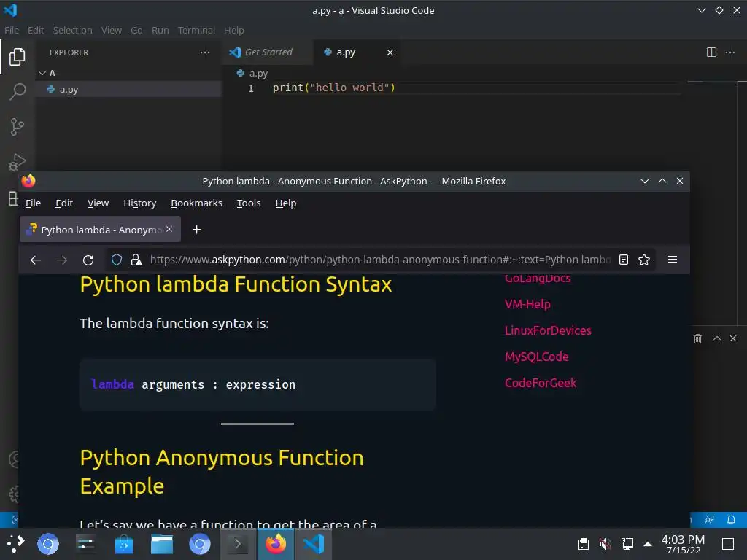The height and width of the screenshot is (560, 747).
Task: Close the a.py editor tab
Action: pyautogui.click(x=390, y=52)
